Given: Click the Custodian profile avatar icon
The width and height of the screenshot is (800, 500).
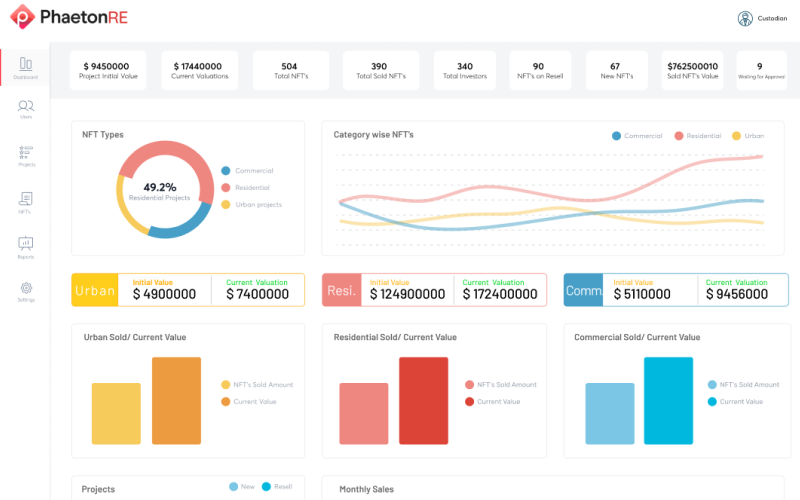Looking at the screenshot, I should (x=745, y=18).
